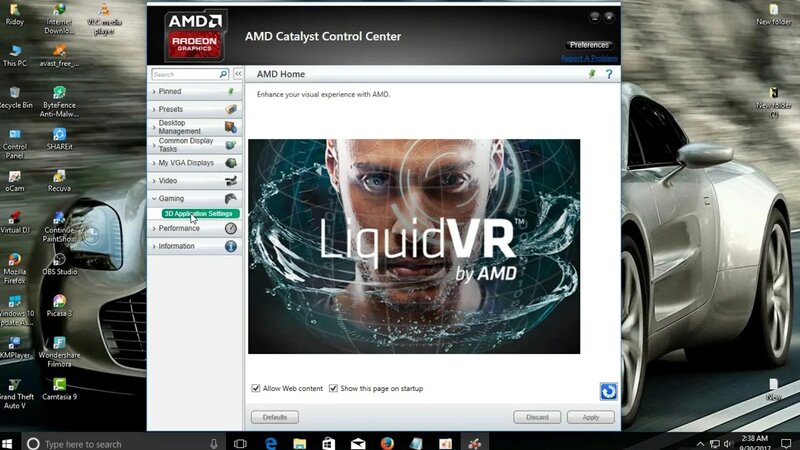800x450 pixels.
Task: Select the Control Panel desktop icon
Action: 15,144
